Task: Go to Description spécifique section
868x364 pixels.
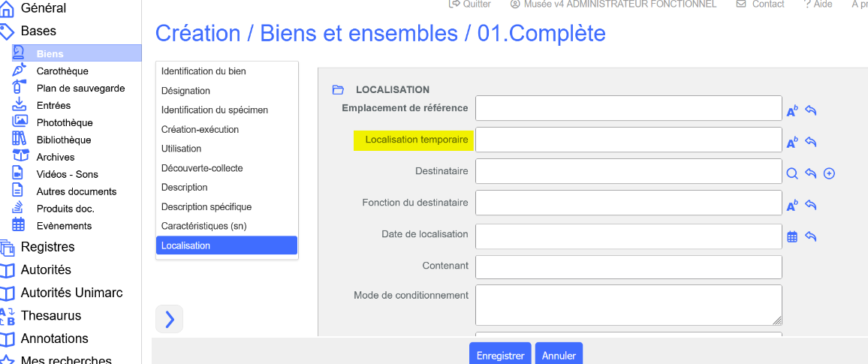Action: tap(206, 206)
